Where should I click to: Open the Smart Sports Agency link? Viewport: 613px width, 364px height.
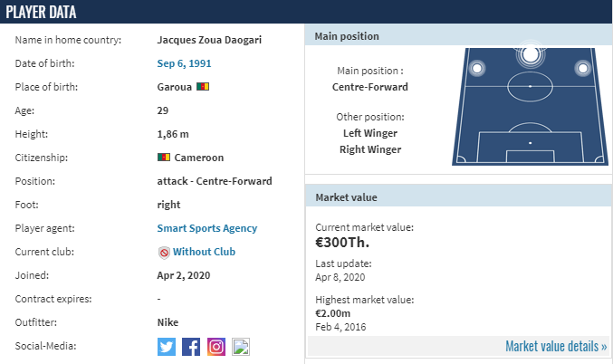pyautogui.click(x=207, y=228)
